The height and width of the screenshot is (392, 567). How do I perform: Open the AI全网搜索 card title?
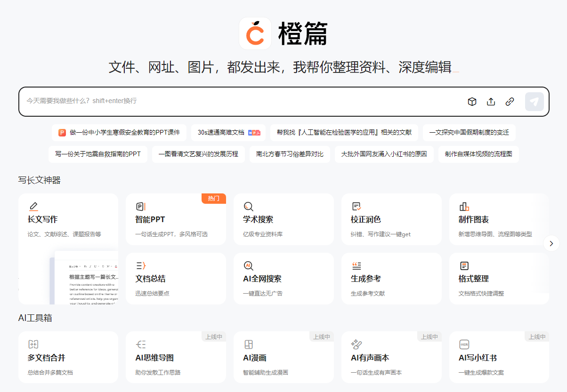(262, 279)
